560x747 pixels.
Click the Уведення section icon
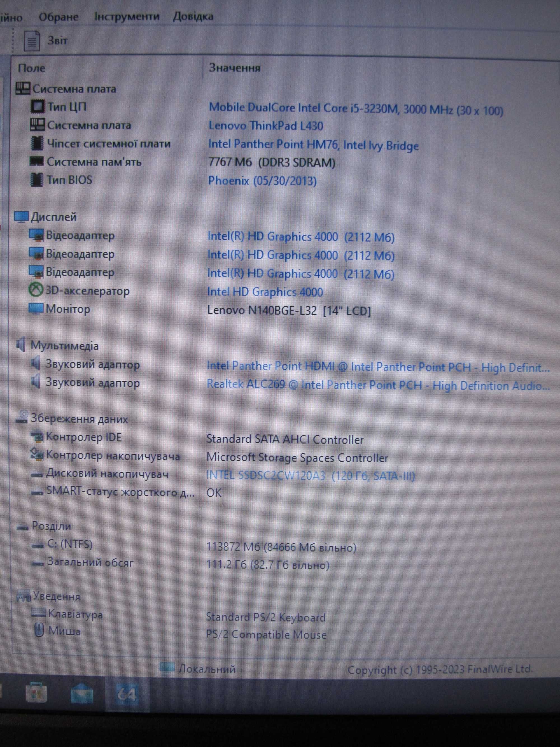[24, 596]
